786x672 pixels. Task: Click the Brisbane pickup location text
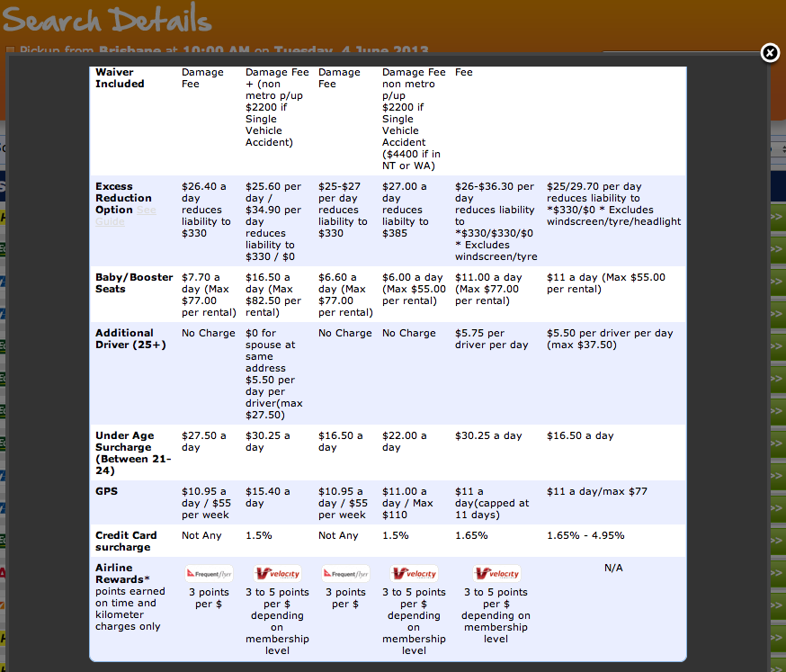130,50
